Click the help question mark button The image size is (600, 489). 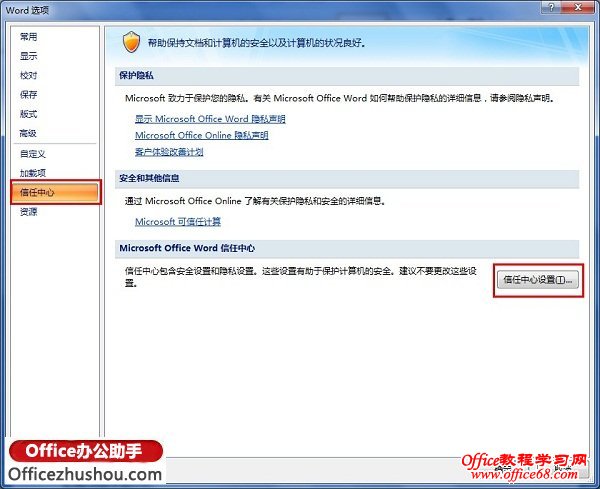pos(551,7)
